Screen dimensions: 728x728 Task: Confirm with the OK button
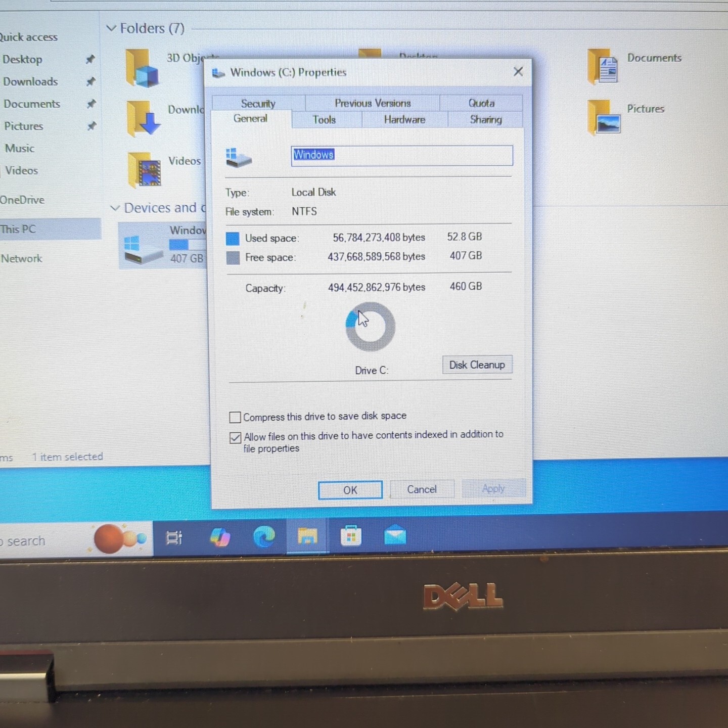[350, 490]
